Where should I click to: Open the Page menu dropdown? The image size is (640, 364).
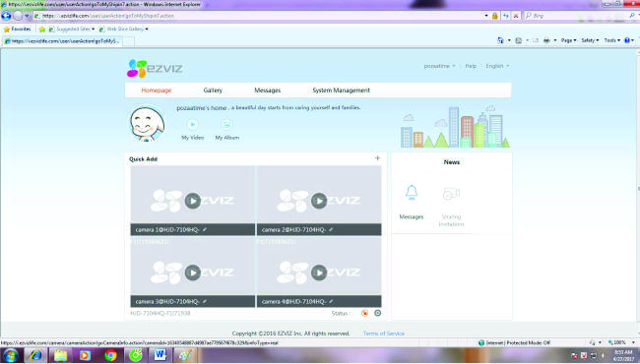[568, 40]
